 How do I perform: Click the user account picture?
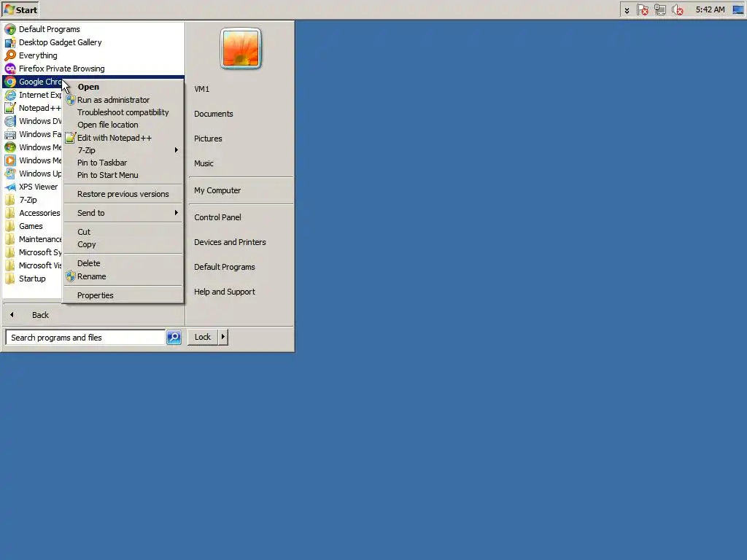[241, 49]
